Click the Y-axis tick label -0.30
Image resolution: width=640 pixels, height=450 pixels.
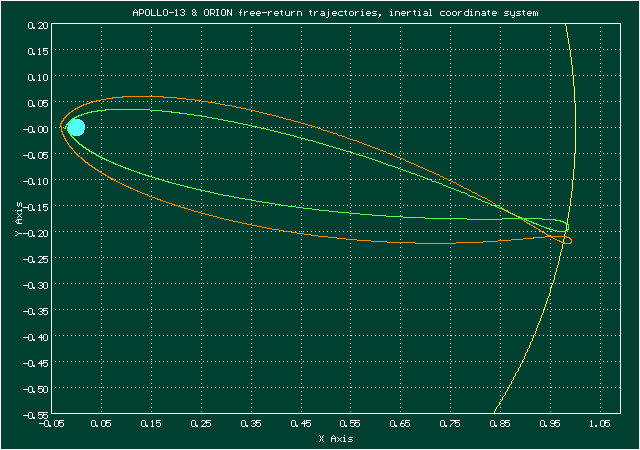click(x=36, y=285)
